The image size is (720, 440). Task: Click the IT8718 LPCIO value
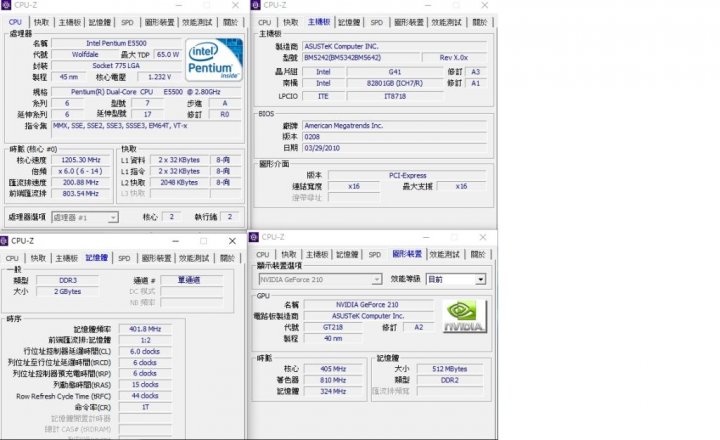395,96
